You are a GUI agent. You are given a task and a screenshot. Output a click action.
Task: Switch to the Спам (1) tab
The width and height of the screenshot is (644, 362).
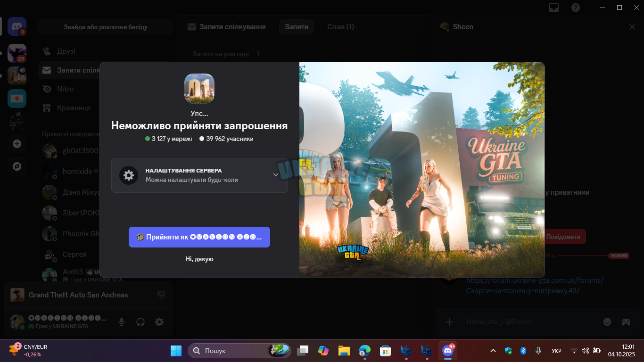tap(340, 27)
